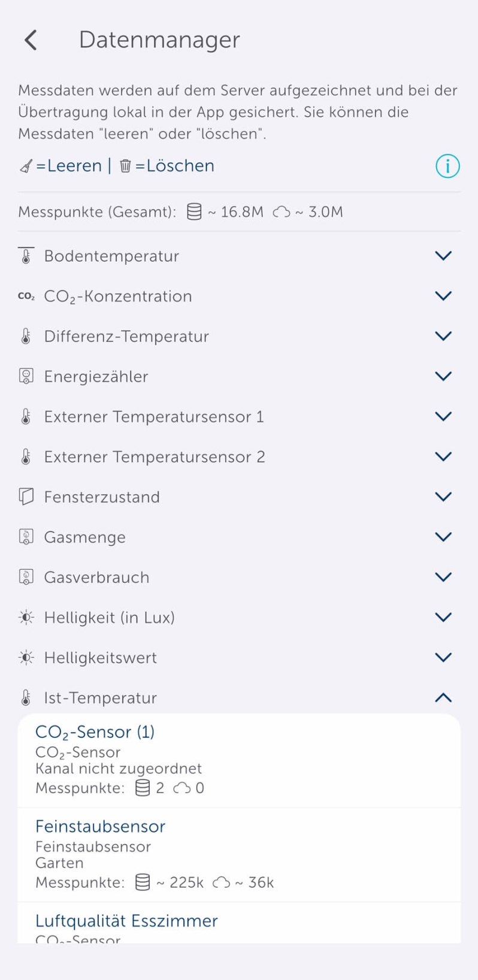Expand the CO2-Konzentration section
Image resolution: width=478 pixels, height=980 pixels.
point(443,295)
